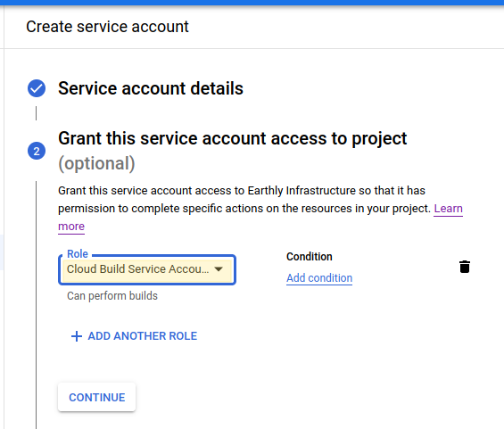Click the CONTINUE button
The width and height of the screenshot is (504, 429).
point(96,397)
